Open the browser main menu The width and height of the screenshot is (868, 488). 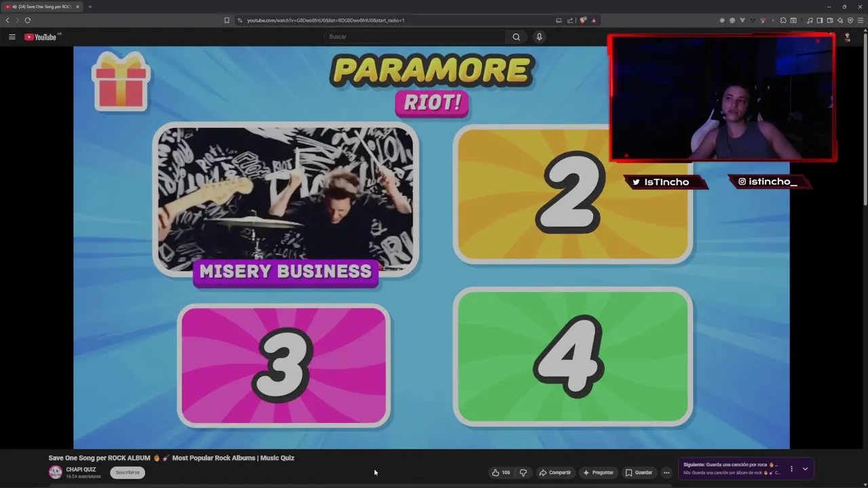point(861,20)
